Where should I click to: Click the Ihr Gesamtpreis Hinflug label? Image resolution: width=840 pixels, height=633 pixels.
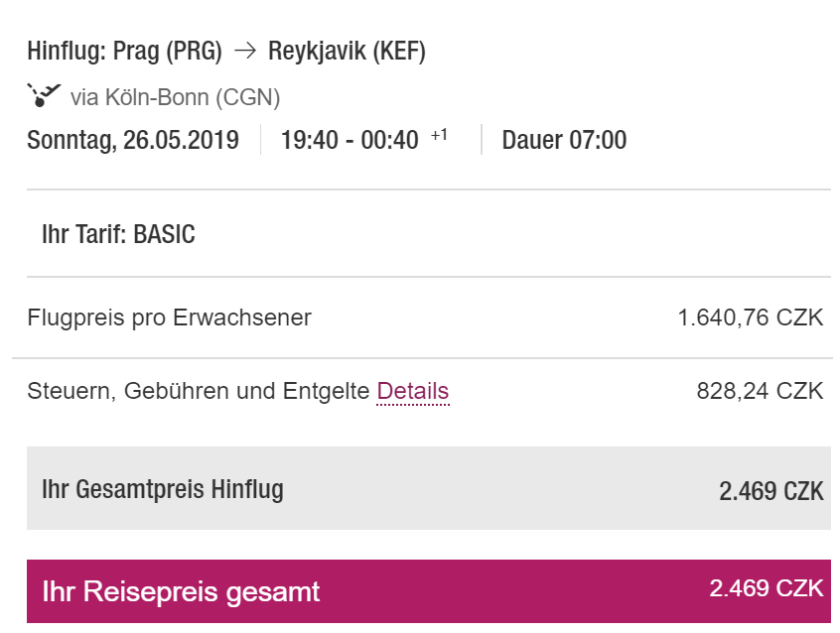[162, 489]
